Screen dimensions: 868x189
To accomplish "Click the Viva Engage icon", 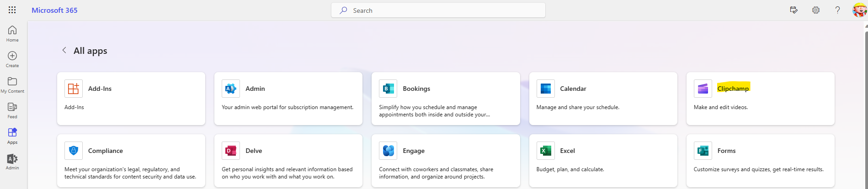I will pyautogui.click(x=388, y=151).
